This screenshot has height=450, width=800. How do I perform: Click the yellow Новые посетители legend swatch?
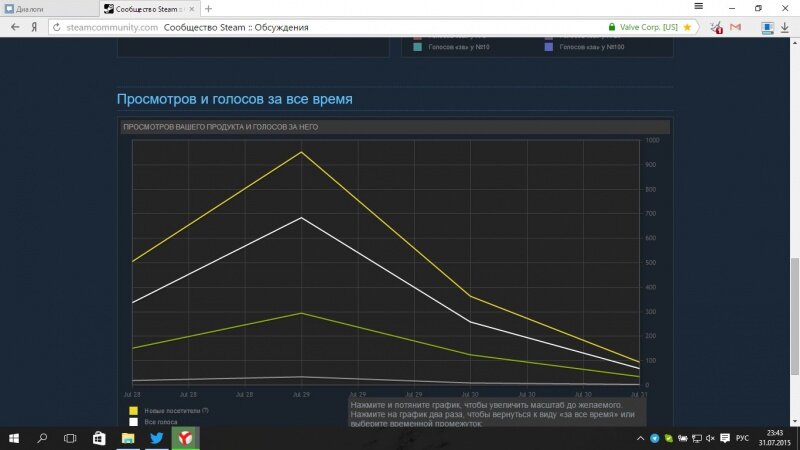click(x=133, y=410)
